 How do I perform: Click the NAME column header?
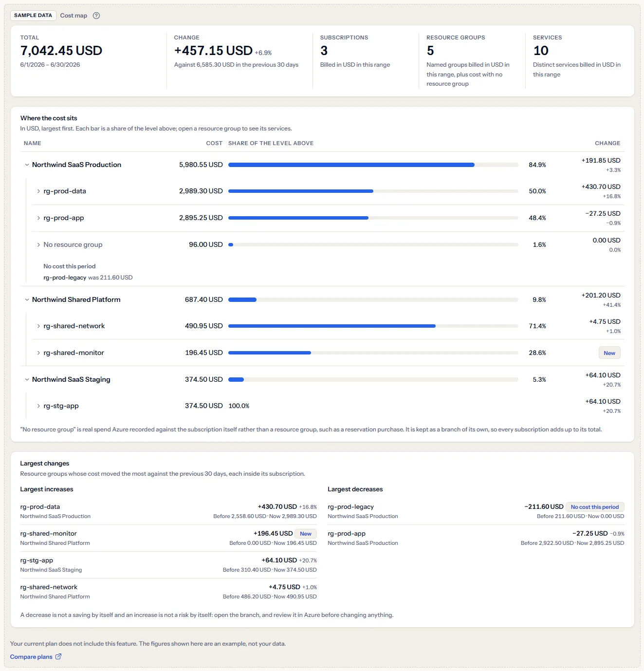pyautogui.click(x=33, y=143)
